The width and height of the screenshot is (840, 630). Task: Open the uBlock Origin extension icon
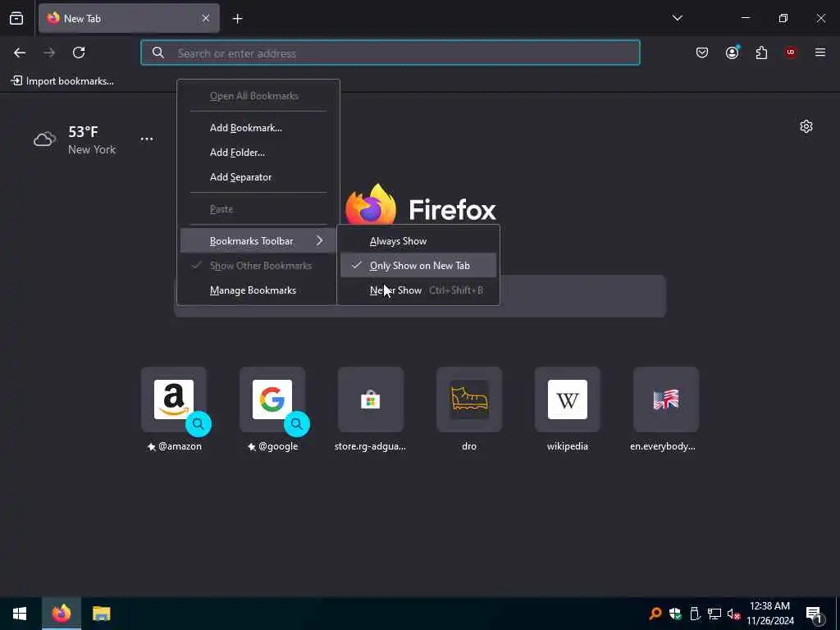coord(790,52)
